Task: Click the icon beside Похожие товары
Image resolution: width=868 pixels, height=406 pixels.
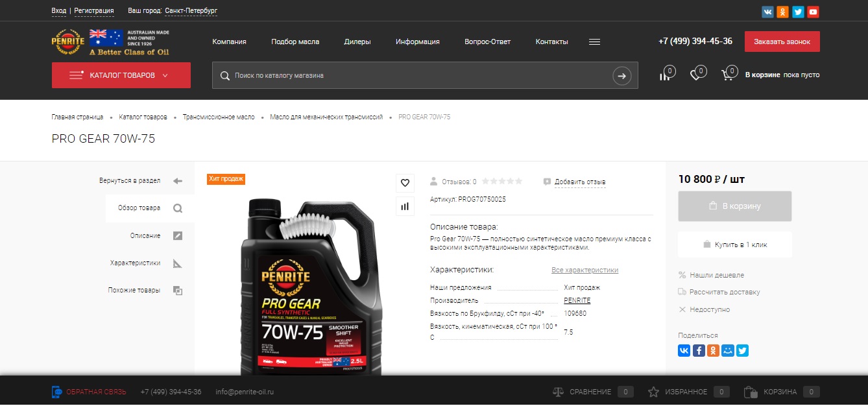Action: coord(178,291)
